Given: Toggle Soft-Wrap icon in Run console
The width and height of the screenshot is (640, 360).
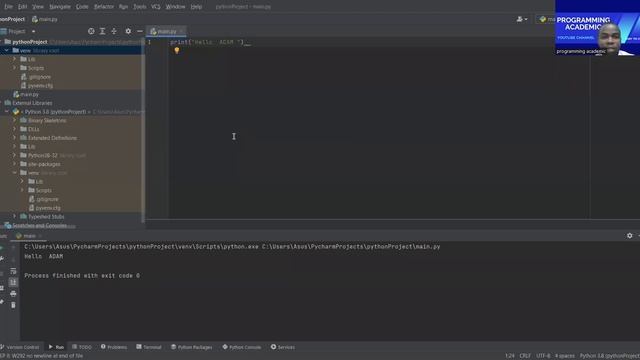Looking at the screenshot, I should pos(13,271).
